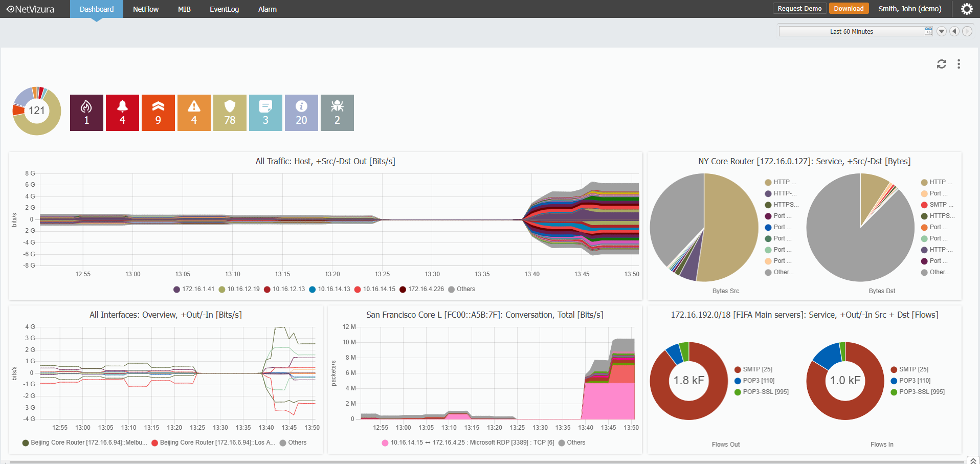Image resolution: width=980 pixels, height=464 pixels.
Task: Toggle Others in the Conversation chart legend
Action: tap(572, 443)
